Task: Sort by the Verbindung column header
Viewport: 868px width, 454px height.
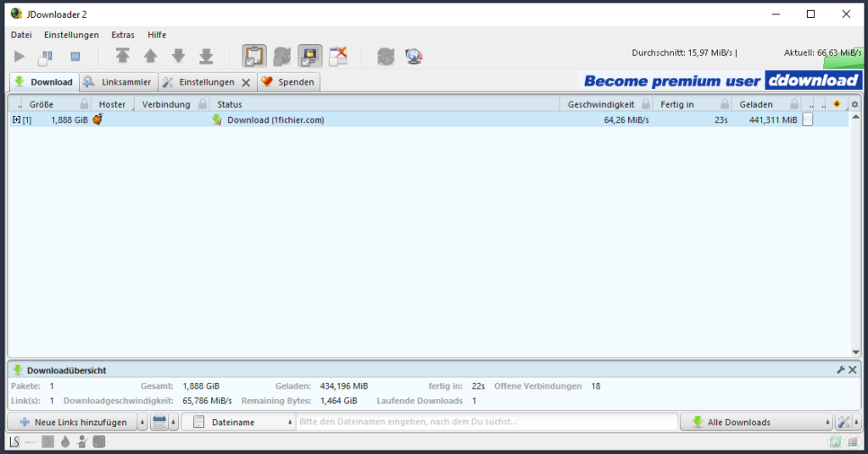Action: (x=166, y=104)
